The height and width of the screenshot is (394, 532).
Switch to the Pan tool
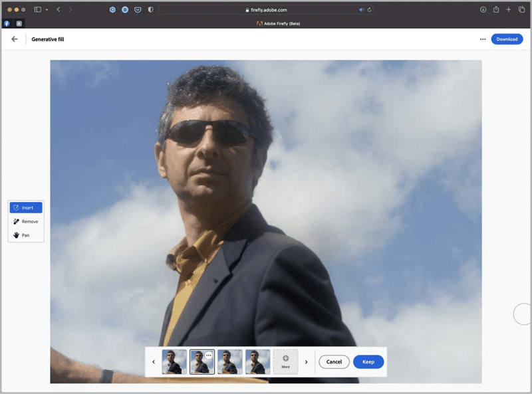click(26, 235)
